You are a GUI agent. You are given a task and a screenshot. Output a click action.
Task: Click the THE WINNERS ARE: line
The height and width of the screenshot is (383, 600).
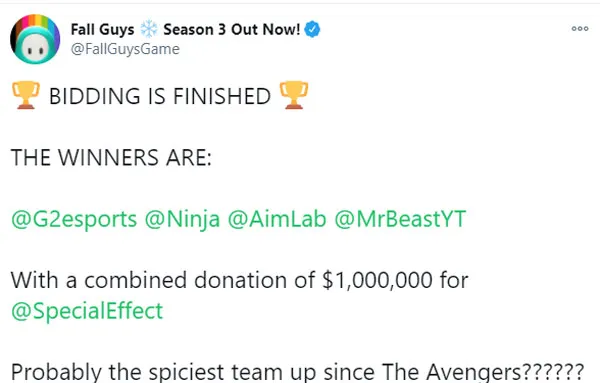point(111,157)
